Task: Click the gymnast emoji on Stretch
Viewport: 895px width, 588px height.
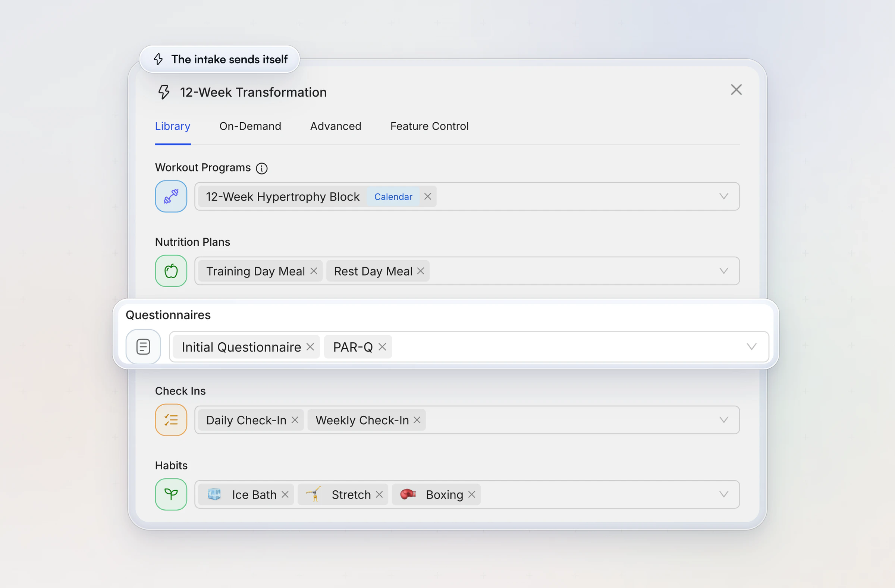Action: [314, 494]
